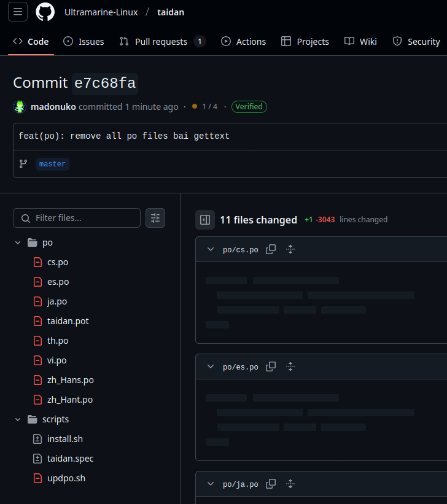The image size is (447, 504).
Task: Open the Security tab
Action: pyautogui.click(x=416, y=42)
